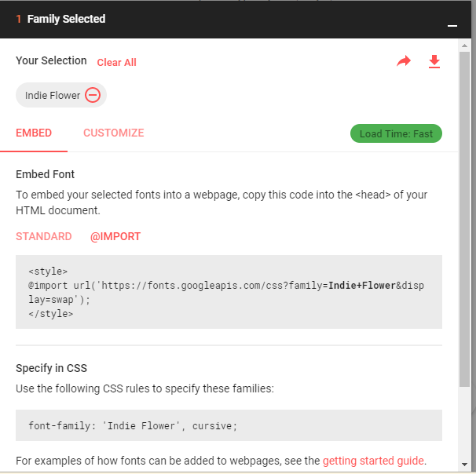
Task: Select the @IMPORT embed option
Action: (115, 236)
